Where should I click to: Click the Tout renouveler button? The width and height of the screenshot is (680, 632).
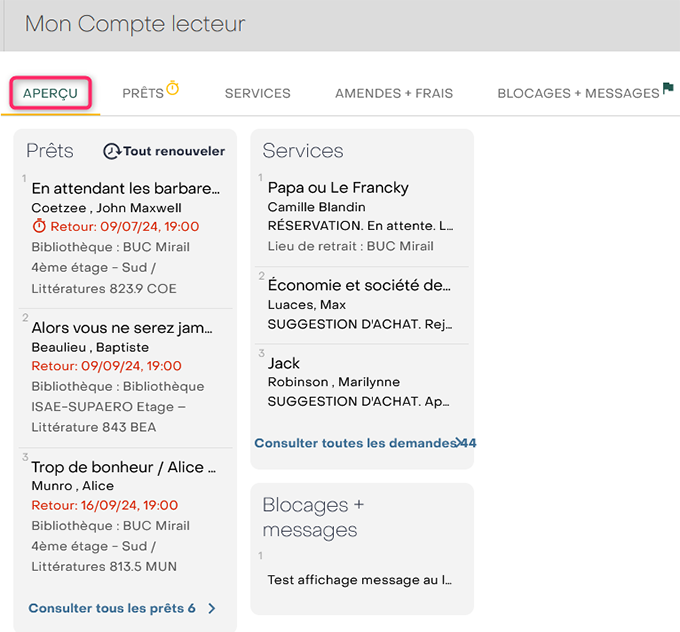coord(164,151)
